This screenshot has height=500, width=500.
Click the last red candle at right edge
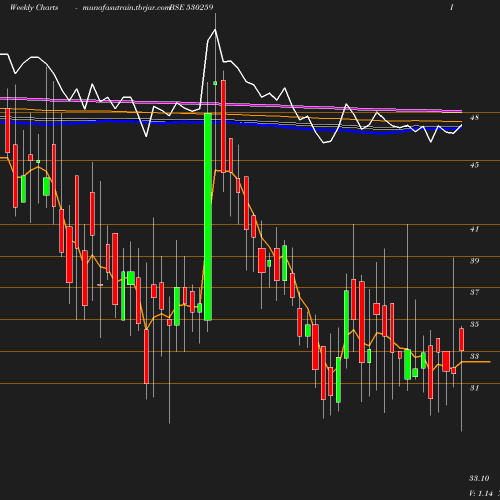462,339
